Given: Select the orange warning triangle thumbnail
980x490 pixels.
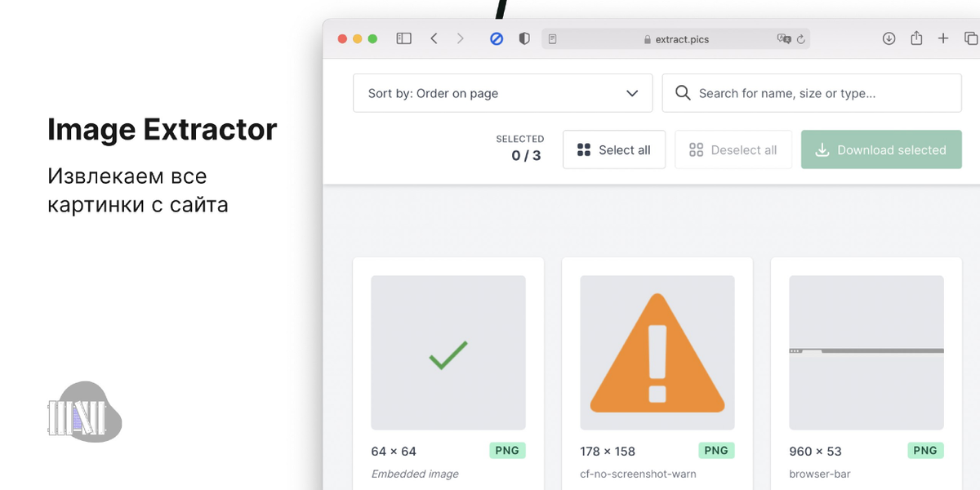Looking at the screenshot, I should click(657, 353).
